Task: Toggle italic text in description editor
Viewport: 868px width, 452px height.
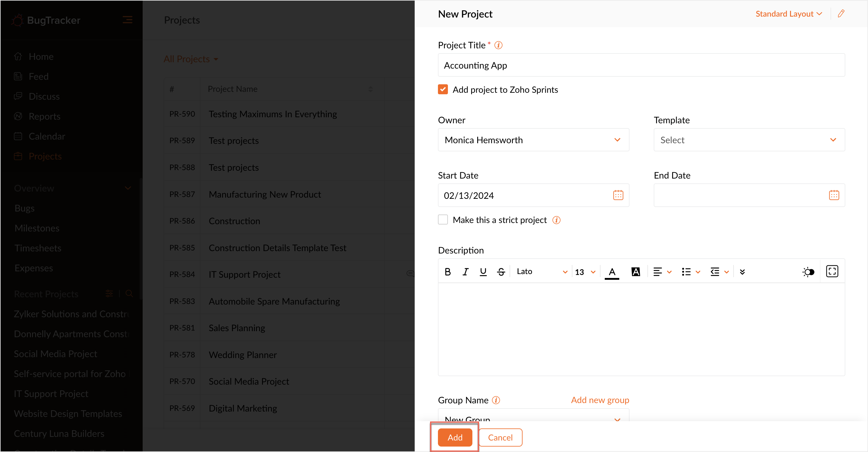Action: [x=465, y=272]
